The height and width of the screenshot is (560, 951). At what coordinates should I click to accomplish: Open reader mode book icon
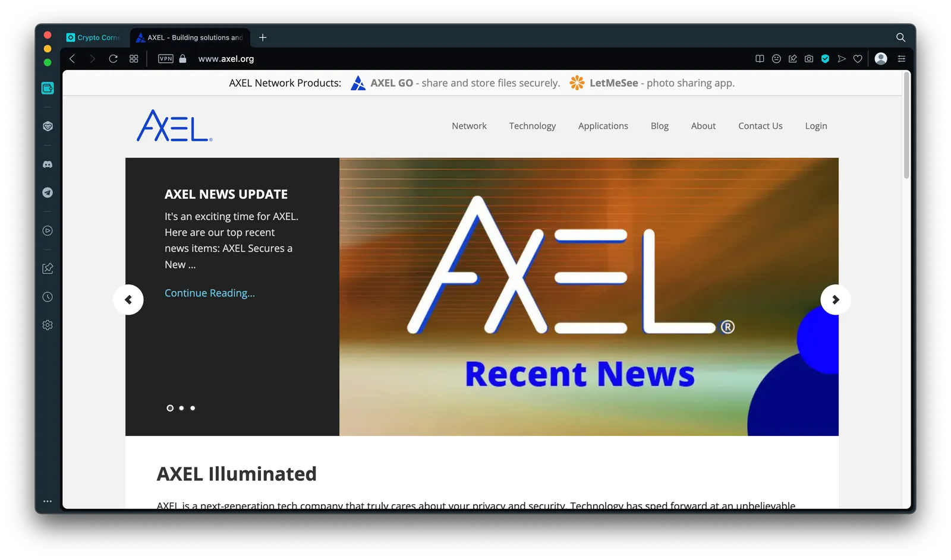[x=760, y=59]
